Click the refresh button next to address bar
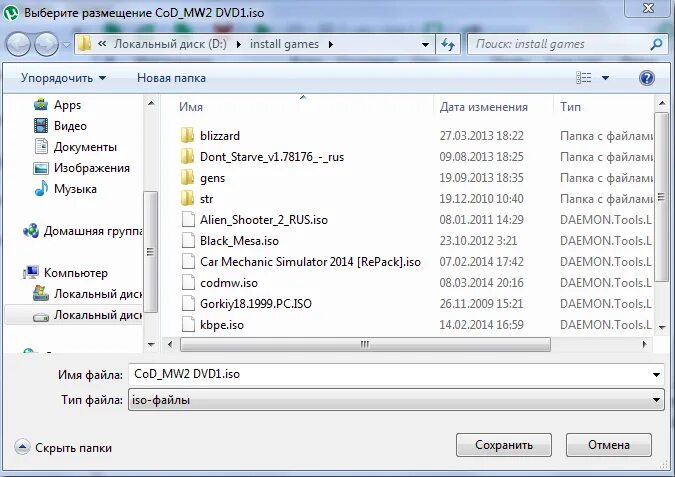 click(448, 44)
